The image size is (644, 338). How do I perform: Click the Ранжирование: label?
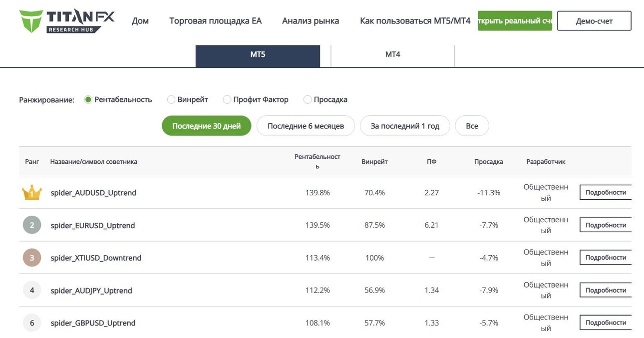(46, 100)
